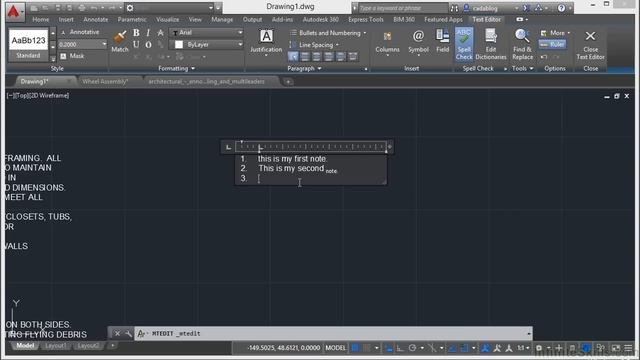Click the search binoculars icon
This screenshot has width=640, height=360.
(x=454, y=8)
